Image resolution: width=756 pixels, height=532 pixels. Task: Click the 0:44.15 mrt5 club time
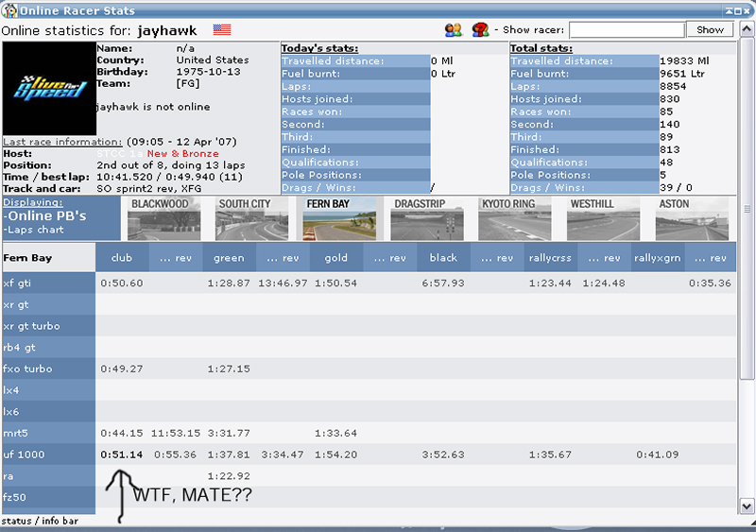click(122, 433)
